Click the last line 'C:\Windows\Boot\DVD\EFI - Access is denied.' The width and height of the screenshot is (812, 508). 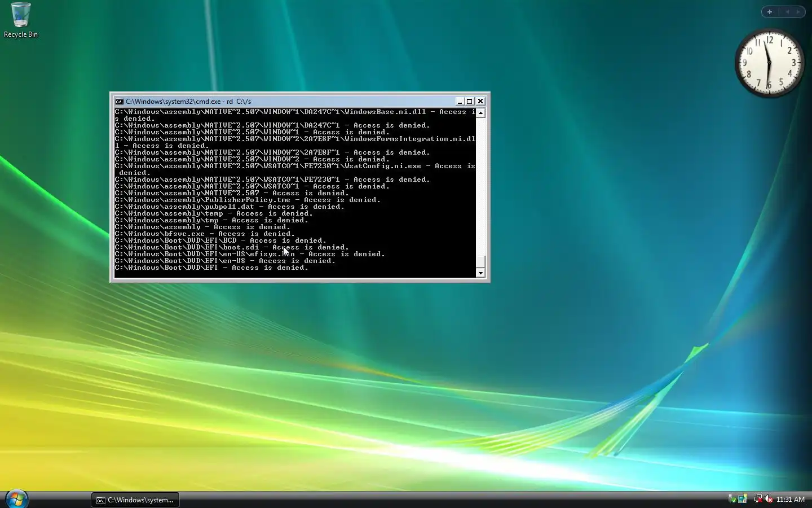211,268
